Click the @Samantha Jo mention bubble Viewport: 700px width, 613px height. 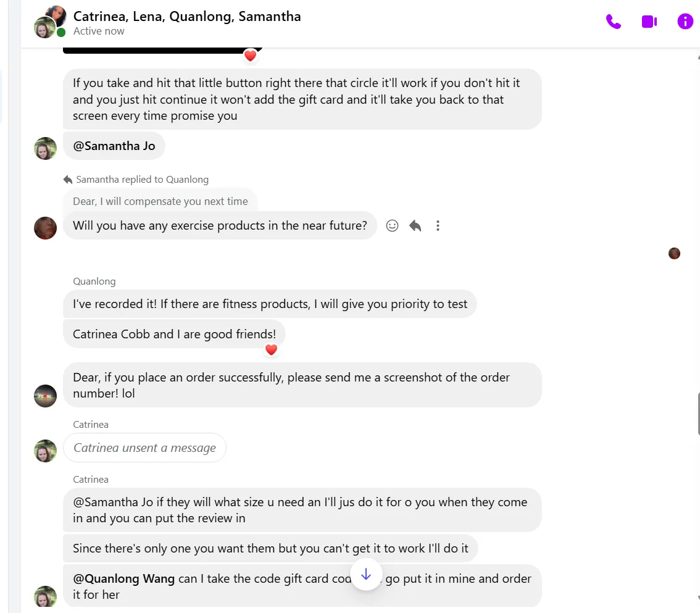click(114, 147)
